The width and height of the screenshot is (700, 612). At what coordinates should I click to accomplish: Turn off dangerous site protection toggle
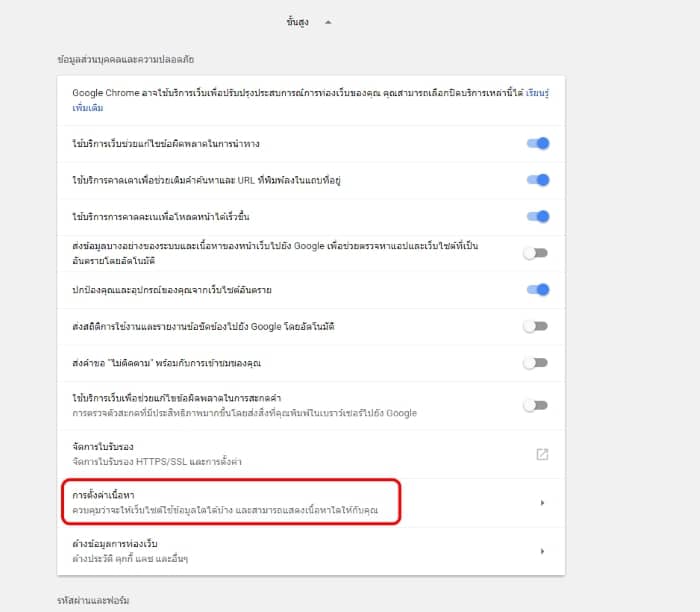click(x=537, y=290)
